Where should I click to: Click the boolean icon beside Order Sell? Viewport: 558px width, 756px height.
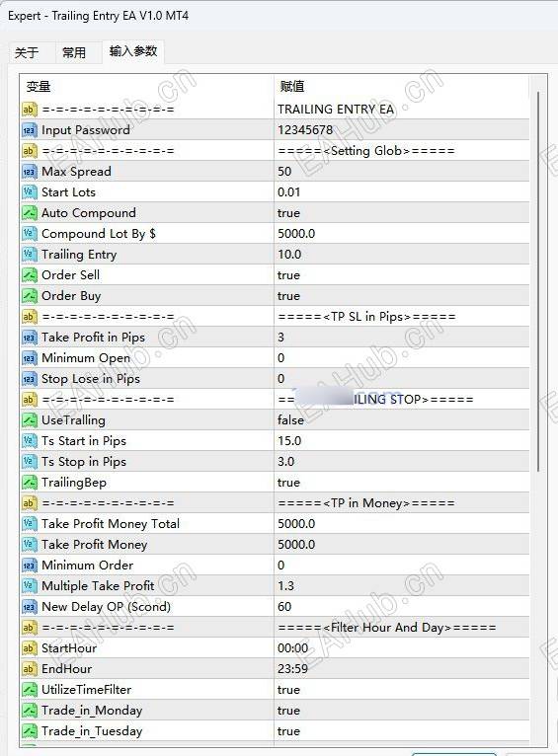click(x=30, y=275)
